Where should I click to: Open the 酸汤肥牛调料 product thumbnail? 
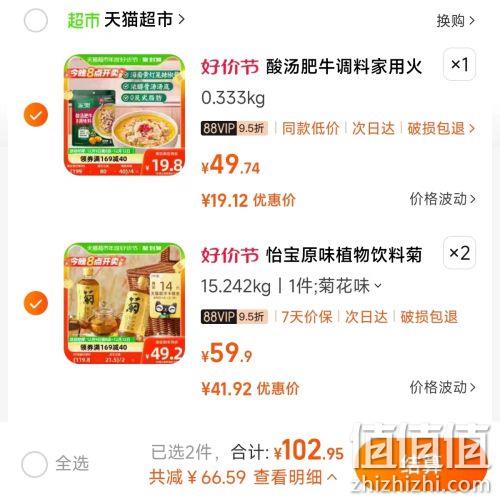[x=124, y=115]
